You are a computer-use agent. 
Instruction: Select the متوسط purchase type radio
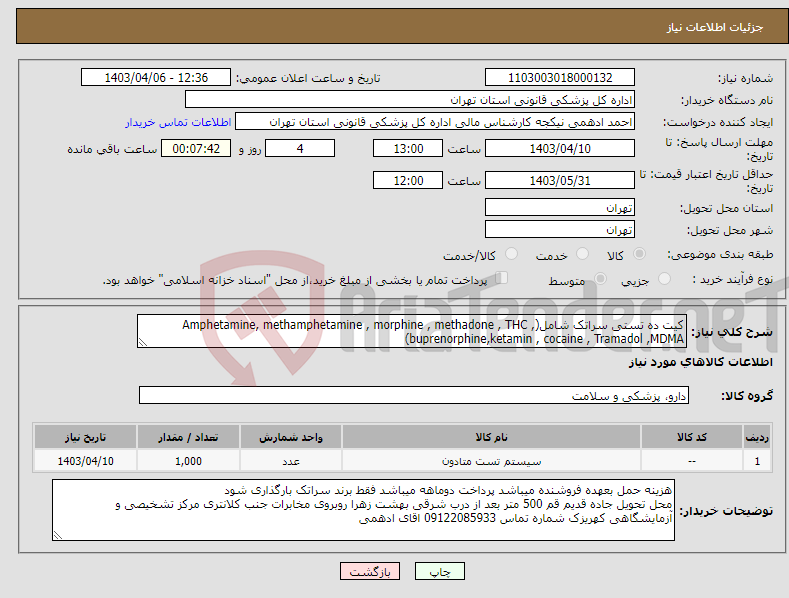[600, 278]
